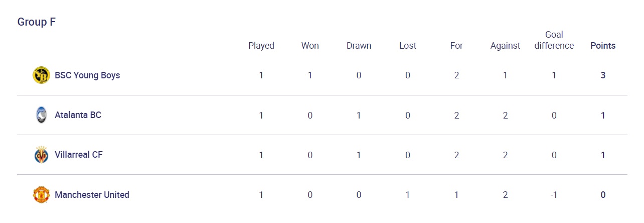Click Manchester United's goal difference -1
The image size is (644, 223).
(x=554, y=194)
